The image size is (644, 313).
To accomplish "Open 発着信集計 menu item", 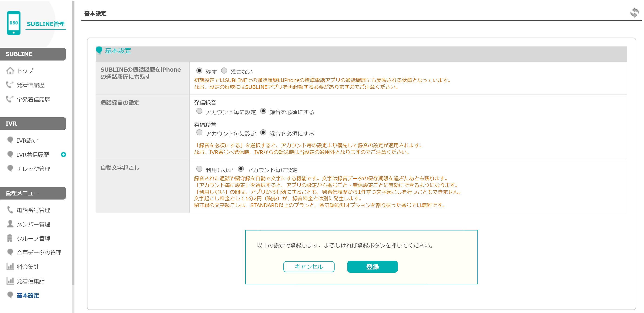I will pos(30,281).
